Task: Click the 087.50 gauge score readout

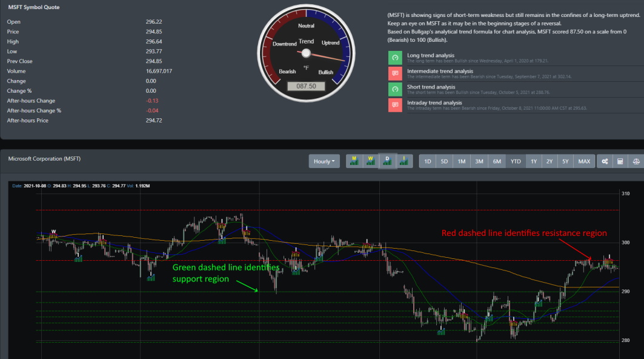Action: (x=306, y=86)
